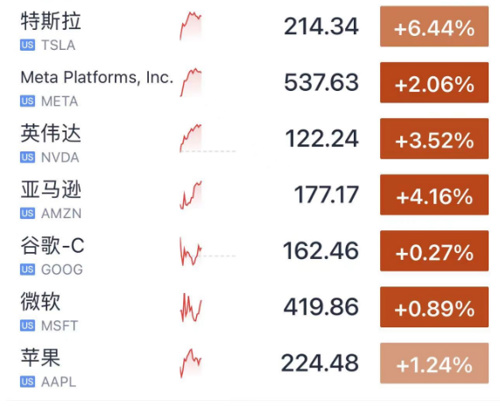
Task: Click the US market badge beside NVDA
Action: (27, 157)
